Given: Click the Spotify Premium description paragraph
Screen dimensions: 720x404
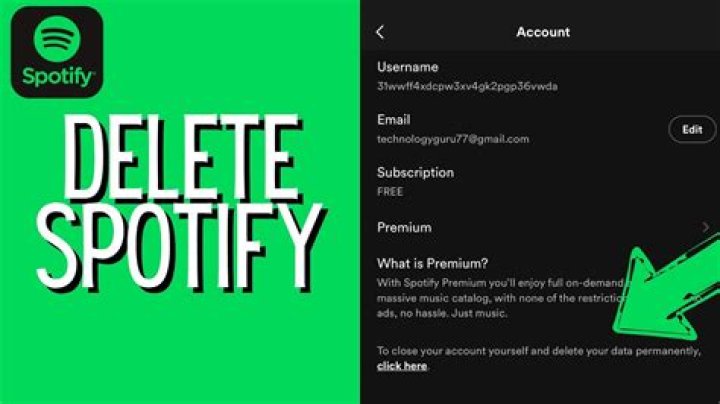Looking at the screenshot, I should coord(501,298).
